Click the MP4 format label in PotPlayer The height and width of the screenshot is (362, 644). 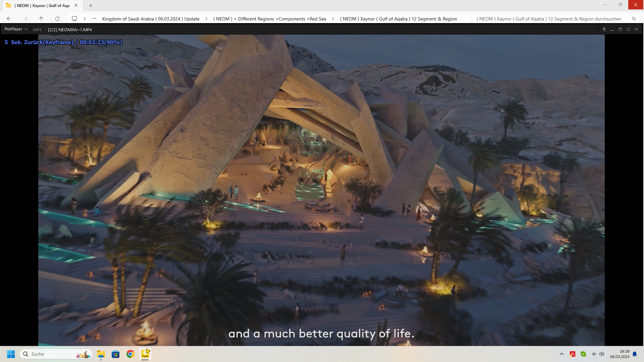(37, 29)
